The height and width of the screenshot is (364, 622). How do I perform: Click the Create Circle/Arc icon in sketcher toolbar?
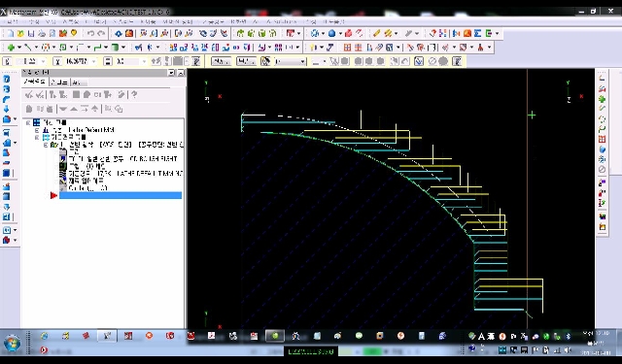(x=46, y=48)
